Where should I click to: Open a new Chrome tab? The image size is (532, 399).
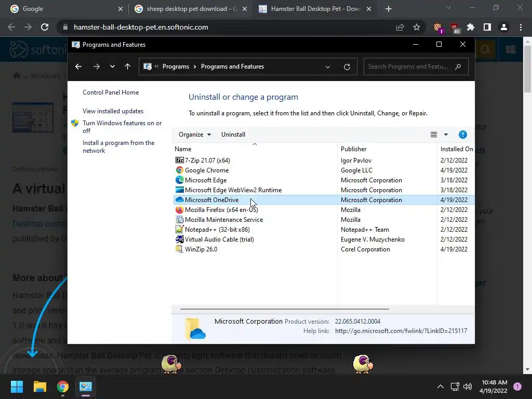pyautogui.click(x=389, y=9)
